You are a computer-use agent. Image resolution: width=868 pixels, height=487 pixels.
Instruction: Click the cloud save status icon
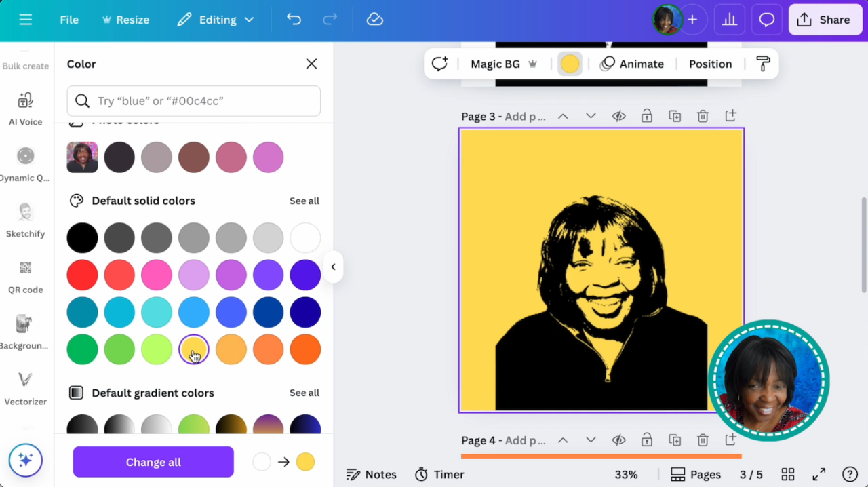click(x=375, y=20)
